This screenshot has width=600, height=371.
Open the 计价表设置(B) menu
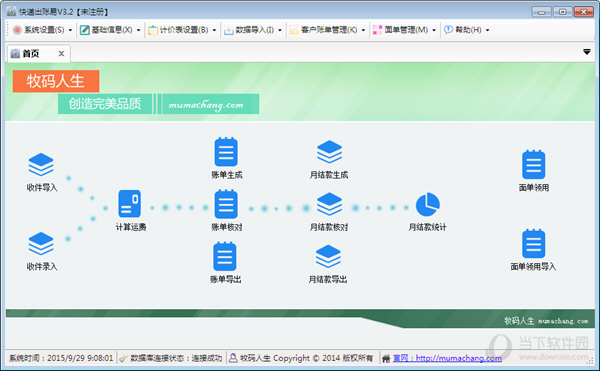pos(184,30)
